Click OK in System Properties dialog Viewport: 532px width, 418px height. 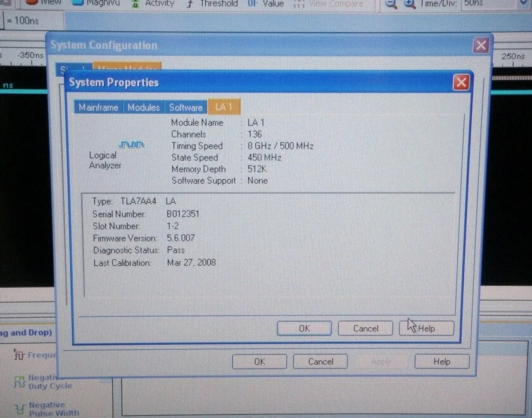pyautogui.click(x=305, y=329)
